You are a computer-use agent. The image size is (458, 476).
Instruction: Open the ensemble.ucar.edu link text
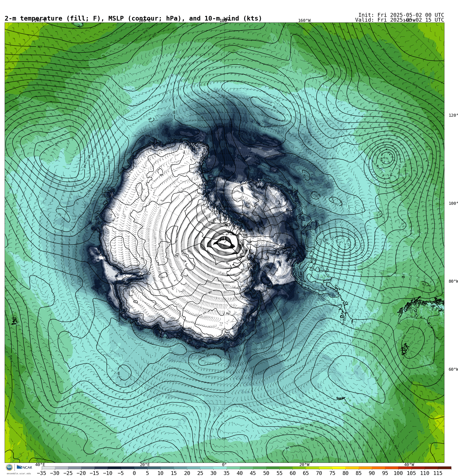19,473
